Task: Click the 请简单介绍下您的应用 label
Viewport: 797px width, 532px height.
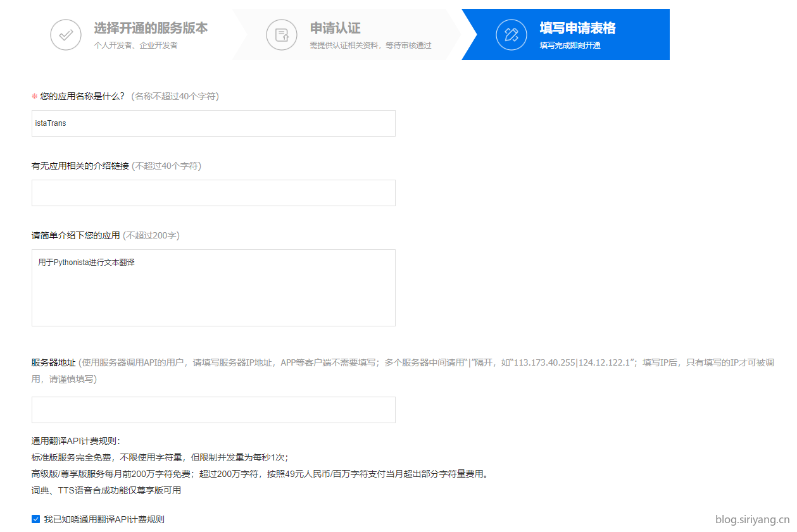Action: point(76,235)
